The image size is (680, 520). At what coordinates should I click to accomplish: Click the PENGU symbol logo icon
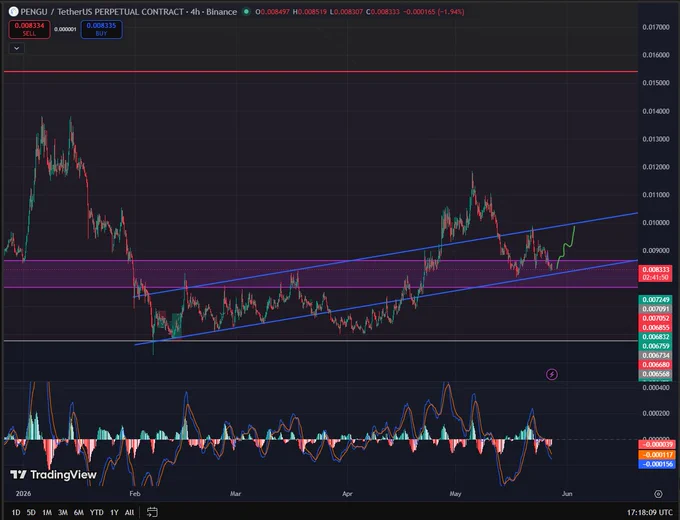[x=13, y=12]
